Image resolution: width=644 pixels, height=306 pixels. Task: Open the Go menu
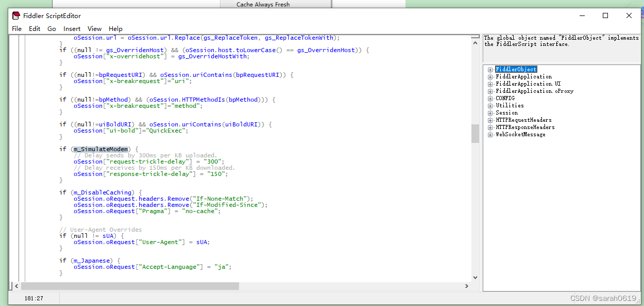pos(52,29)
